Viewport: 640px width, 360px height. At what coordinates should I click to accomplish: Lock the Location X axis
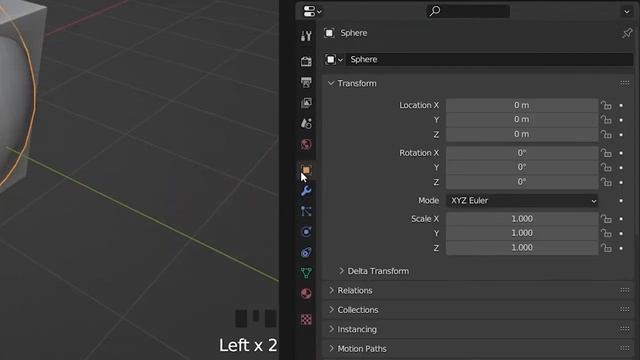tap(606, 106)
